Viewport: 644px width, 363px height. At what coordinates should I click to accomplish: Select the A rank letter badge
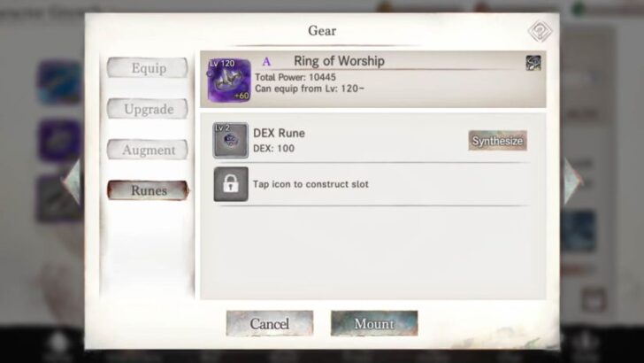point(266,62)
